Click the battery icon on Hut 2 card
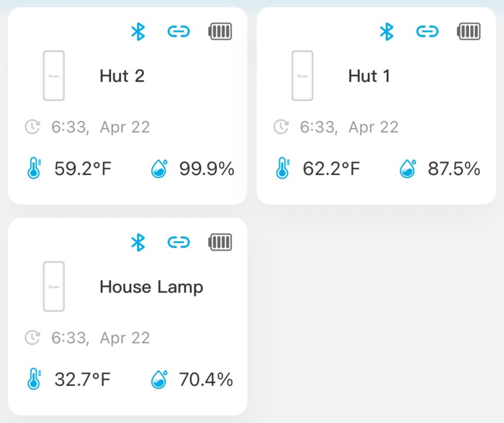Image resolution: width=504 pixels, height=423 pixels. [x=220, y=32]
